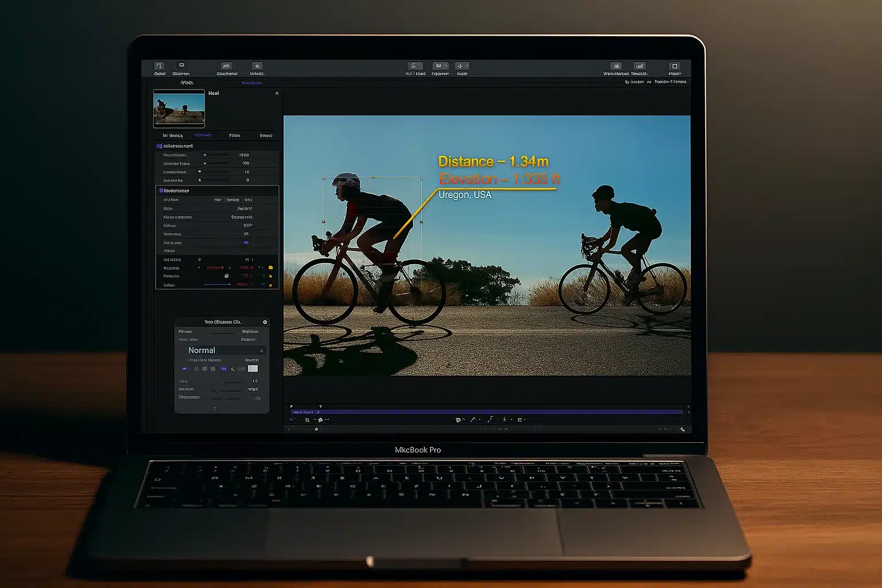The height and width of the screenshot is (588, 882).
Task: Select the double-chevron icon in the top toolbar
Action: [x=257, y=66]
